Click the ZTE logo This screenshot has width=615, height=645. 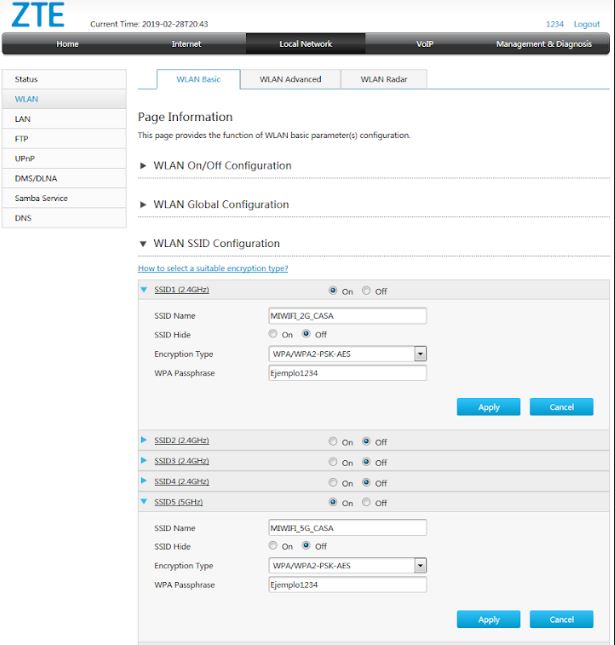tap(38, 15)
